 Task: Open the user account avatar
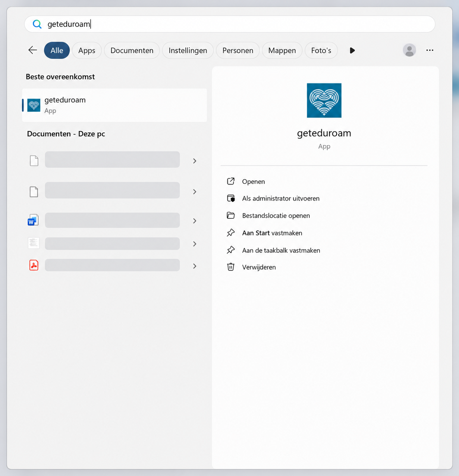pyautogui.click(x=409, y=50)
